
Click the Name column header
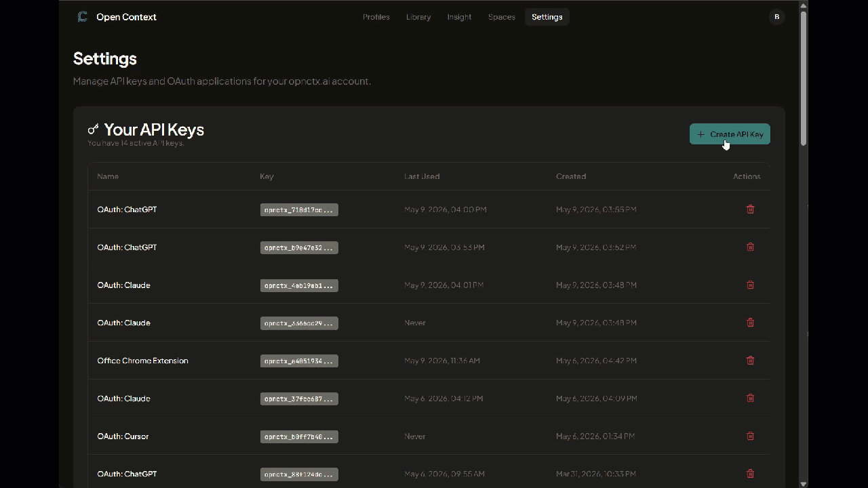[x=108, y=176]
